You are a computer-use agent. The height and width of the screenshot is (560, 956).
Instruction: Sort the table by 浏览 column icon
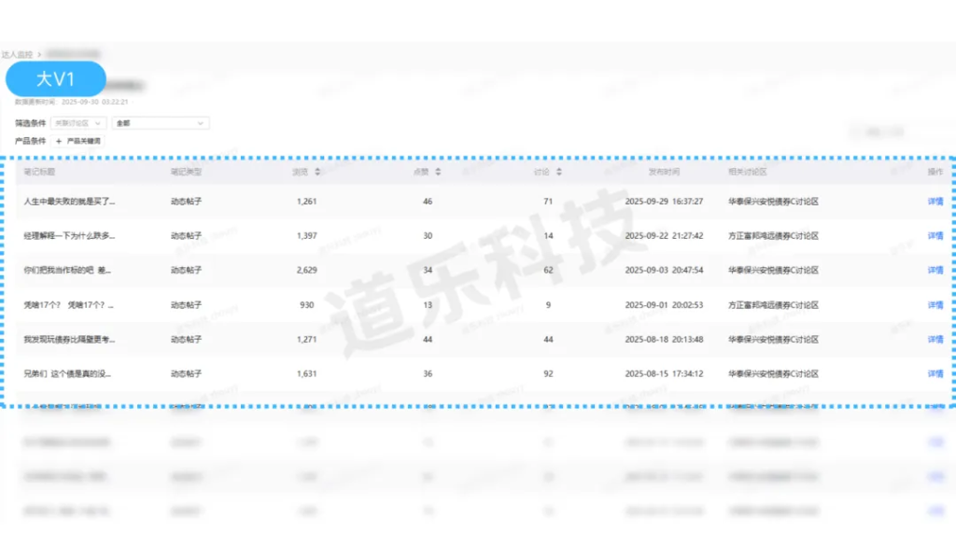318,172
